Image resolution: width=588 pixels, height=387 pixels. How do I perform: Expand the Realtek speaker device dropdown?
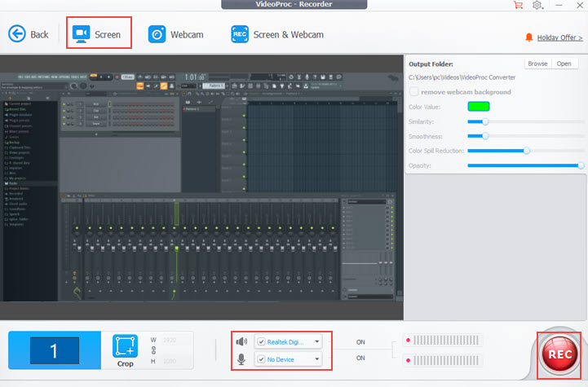tap(316, 341)
